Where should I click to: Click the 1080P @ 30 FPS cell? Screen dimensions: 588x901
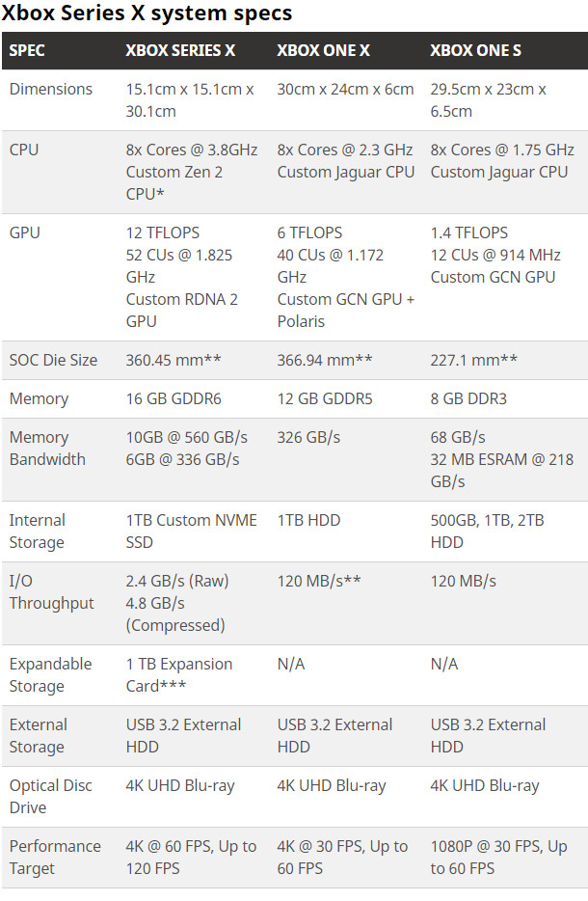tap(498, 858)
